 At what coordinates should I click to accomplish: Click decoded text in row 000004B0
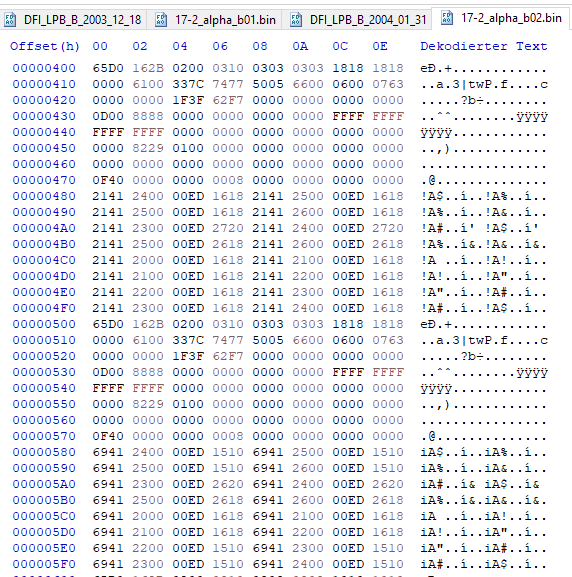tap(484, 244)
